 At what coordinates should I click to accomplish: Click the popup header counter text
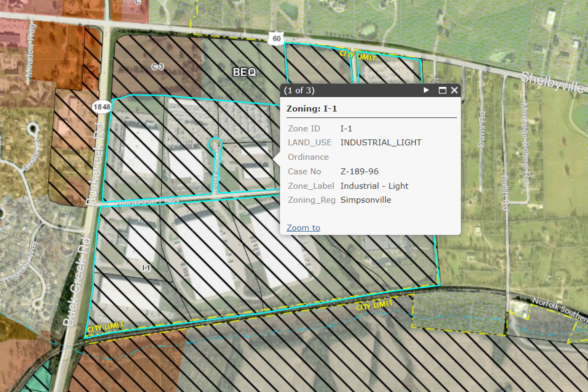click(x=299, y=90)
